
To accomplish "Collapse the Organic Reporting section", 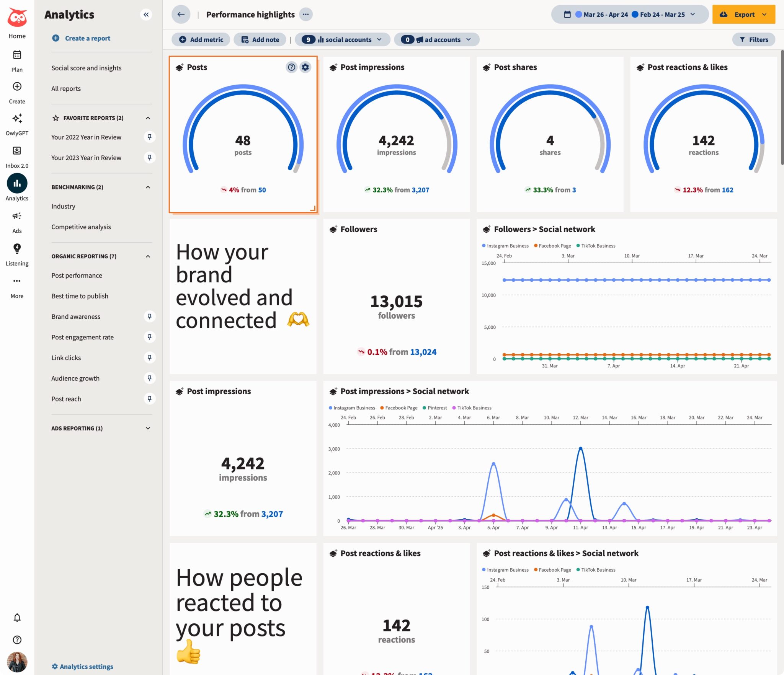I will [148, 256].
